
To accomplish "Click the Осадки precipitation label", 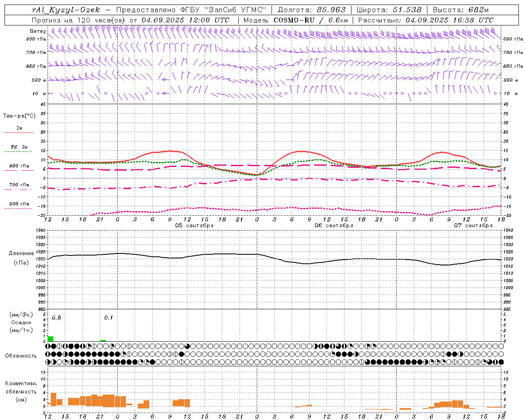I will pos(21,322).
